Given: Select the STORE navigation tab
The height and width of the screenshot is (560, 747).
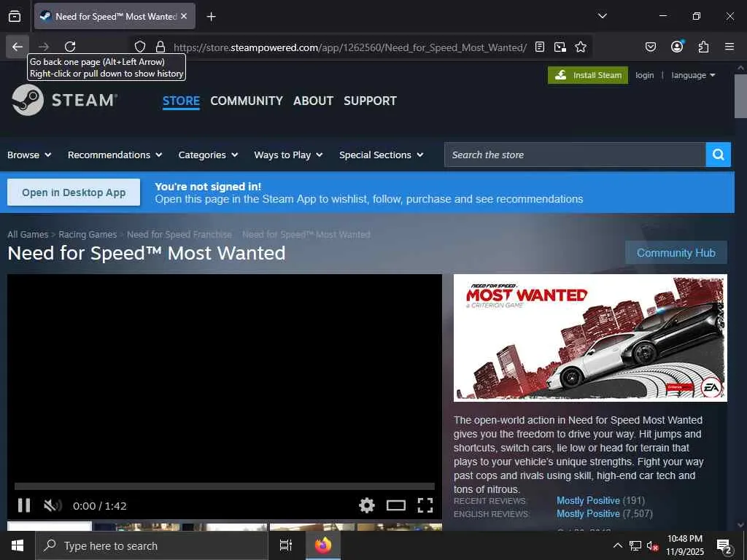Looking at the screenshot, I should (181, 101).
